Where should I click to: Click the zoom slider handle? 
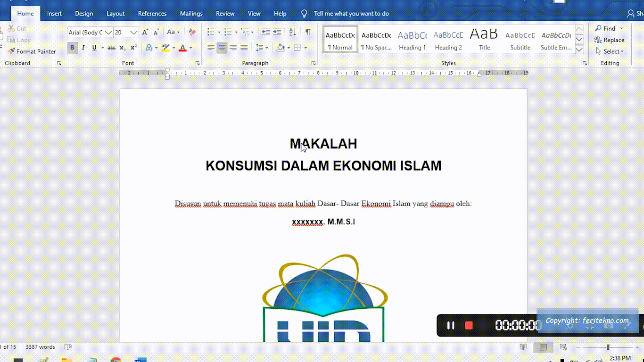click(x=608, y=347)
